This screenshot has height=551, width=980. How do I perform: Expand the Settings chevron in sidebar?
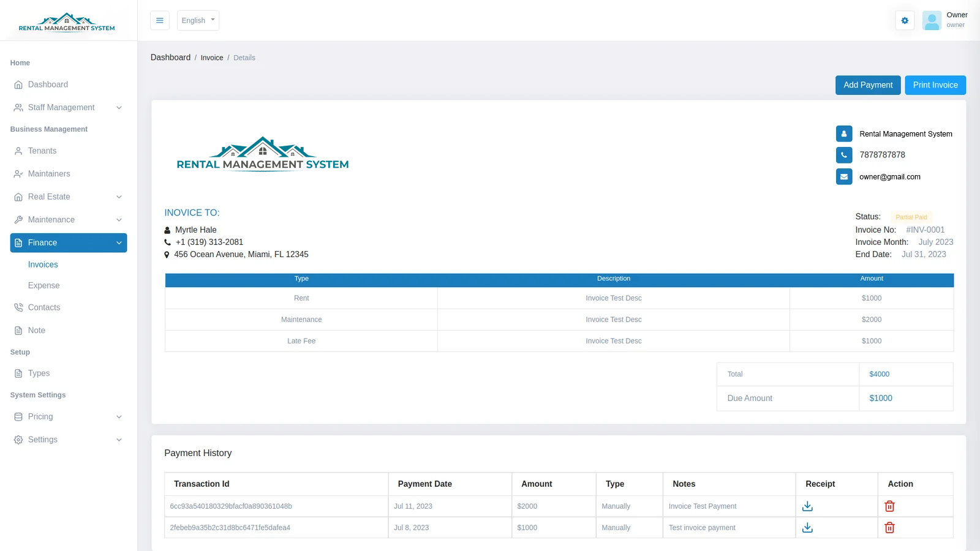[x=119, y=440]
